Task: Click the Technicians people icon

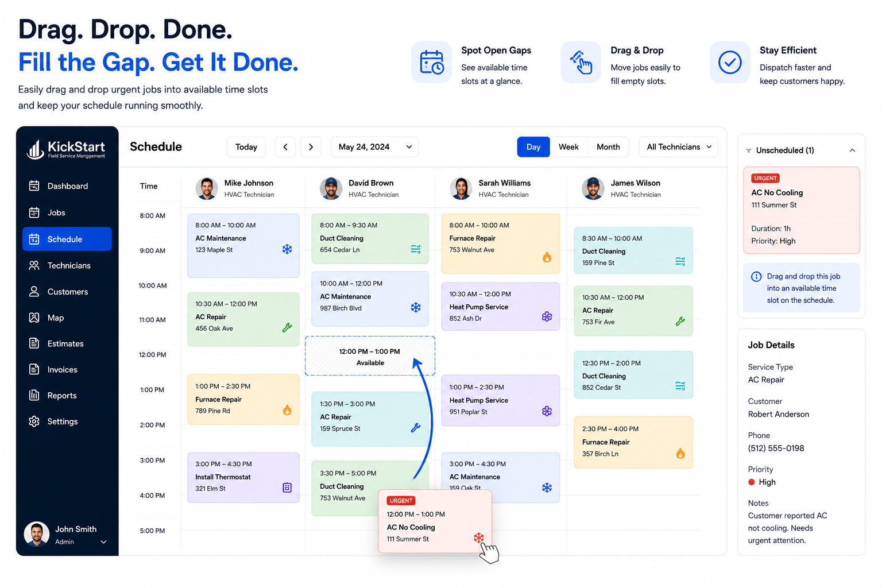Action: point(34,265)
